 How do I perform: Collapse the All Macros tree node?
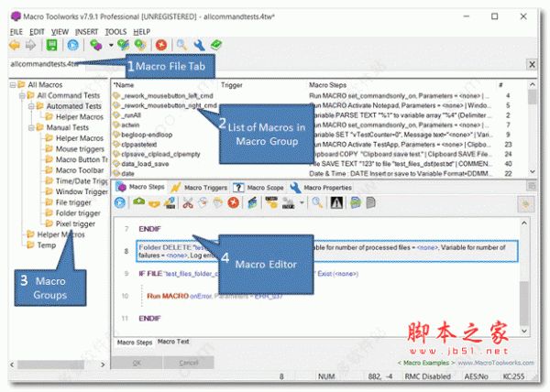point(13,85)
